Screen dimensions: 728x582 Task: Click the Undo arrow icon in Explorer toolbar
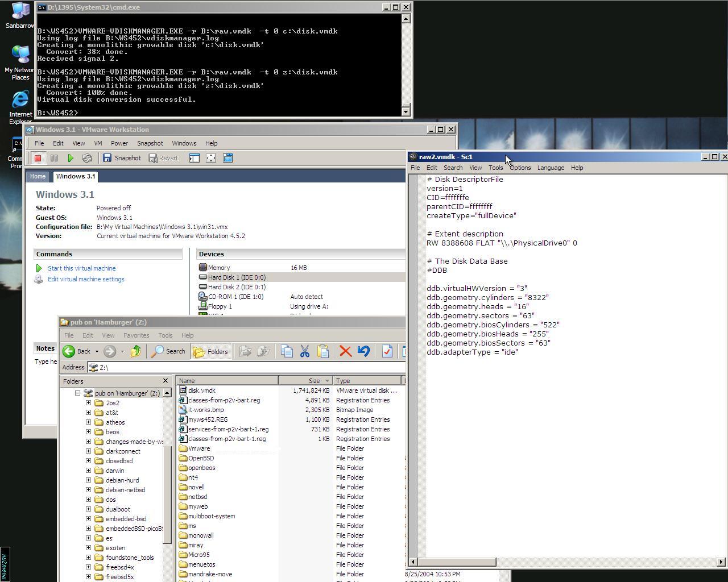(363, 351)
